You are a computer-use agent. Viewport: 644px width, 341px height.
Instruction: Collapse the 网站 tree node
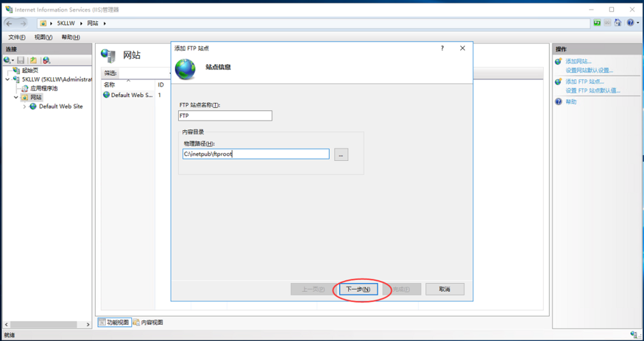tap(16, 98)
